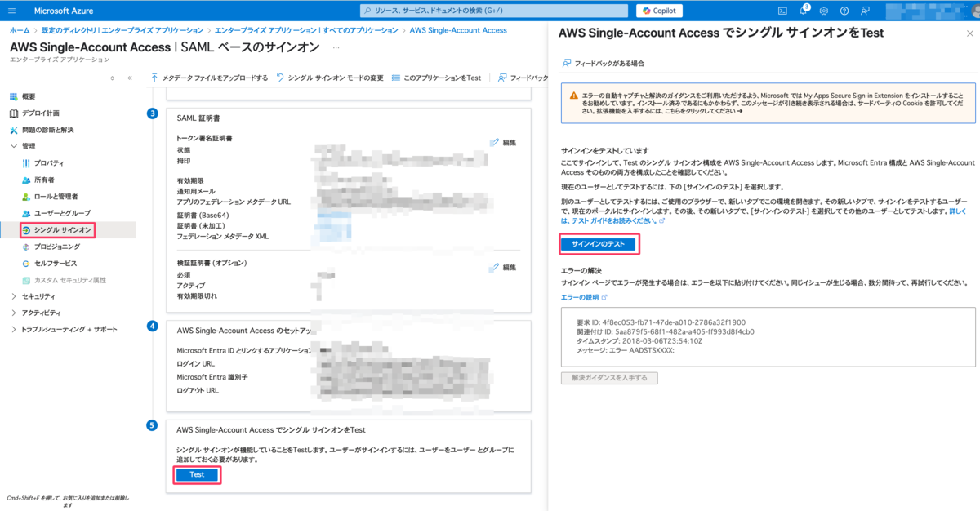The width and height of the screenshot is (980, 511).
Task: Click the アプリのフェデレーション メタデータ URL label
Action: coord(234,201)
